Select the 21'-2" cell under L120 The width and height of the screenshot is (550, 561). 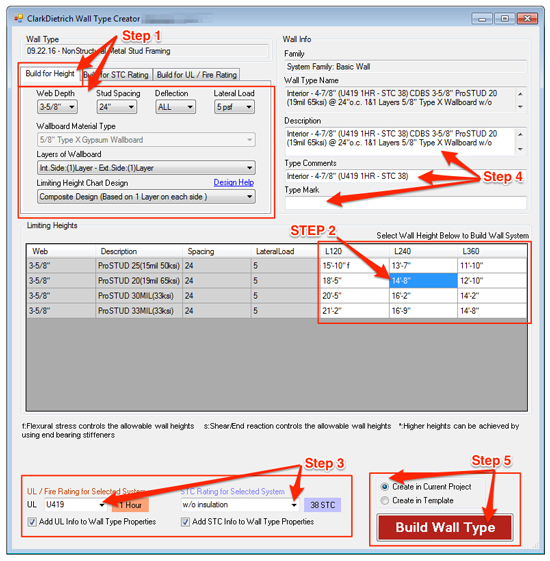(x=354, y=311)
